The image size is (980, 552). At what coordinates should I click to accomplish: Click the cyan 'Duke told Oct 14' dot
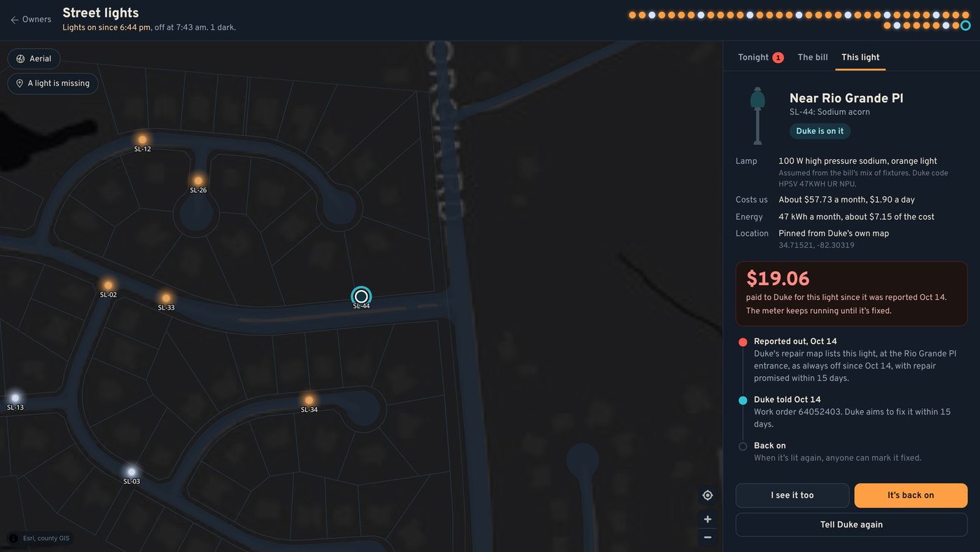pyautogui.click(x=743, y=400)
